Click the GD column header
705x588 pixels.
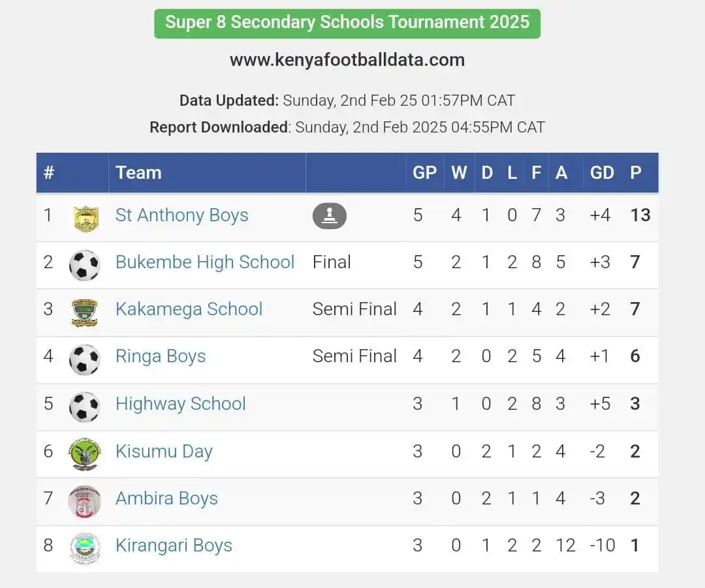(x=602, y=173)
